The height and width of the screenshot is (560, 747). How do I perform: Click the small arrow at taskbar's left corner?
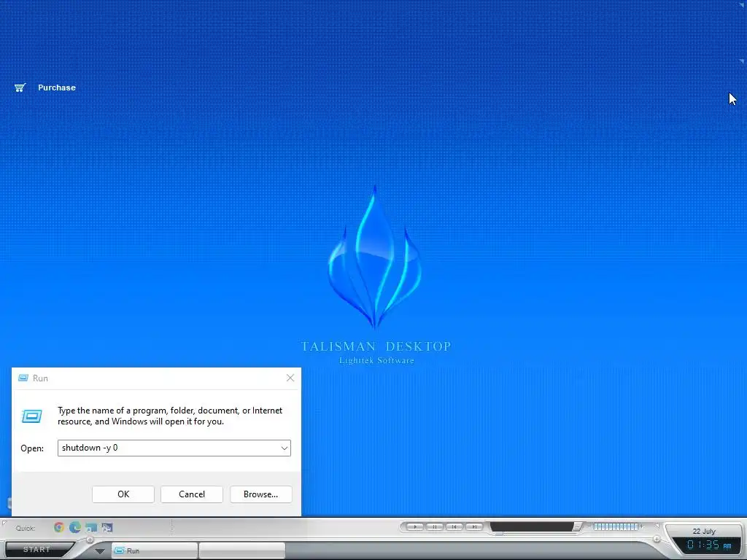click(4, 524)
